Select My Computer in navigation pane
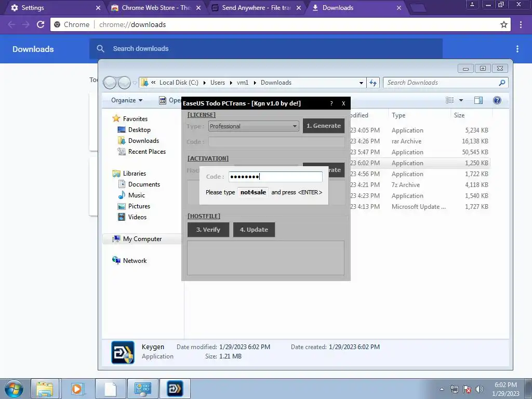The image size is (532, 399). [x=142, y=239]
